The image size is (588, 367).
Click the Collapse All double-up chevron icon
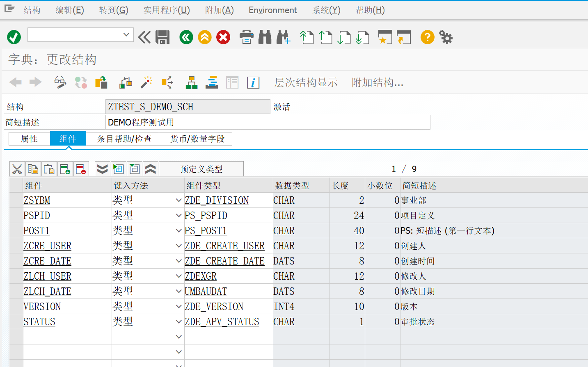click(x=151, y=169)
